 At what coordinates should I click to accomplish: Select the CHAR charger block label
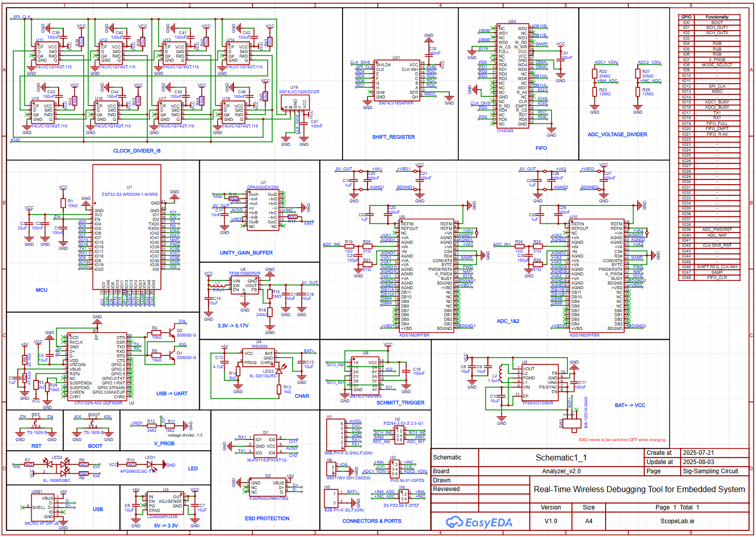point(302,396)
